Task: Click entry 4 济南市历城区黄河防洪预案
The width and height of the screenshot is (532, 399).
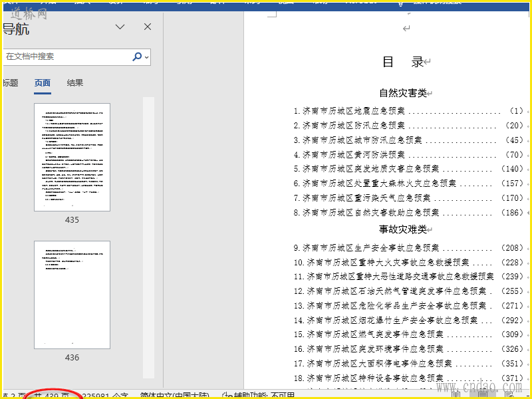Action: [349, 155]
